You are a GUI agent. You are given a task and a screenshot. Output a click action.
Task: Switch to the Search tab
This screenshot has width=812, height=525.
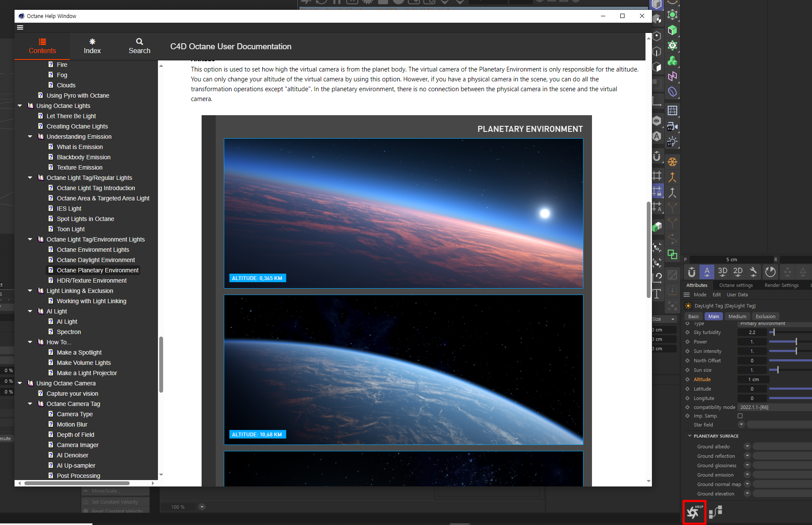pyautogui.click(x=140, y=46)
